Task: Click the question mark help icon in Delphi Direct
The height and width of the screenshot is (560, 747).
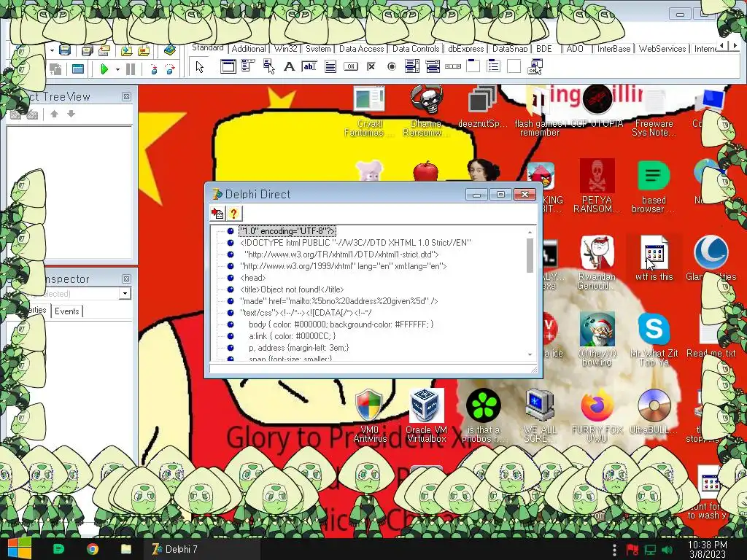Action: (234, 214)
